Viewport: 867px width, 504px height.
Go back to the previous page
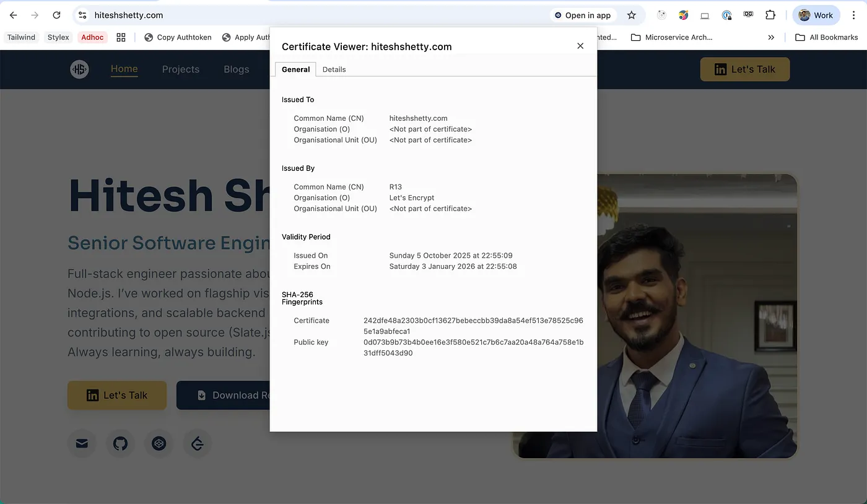click(14, 15)
